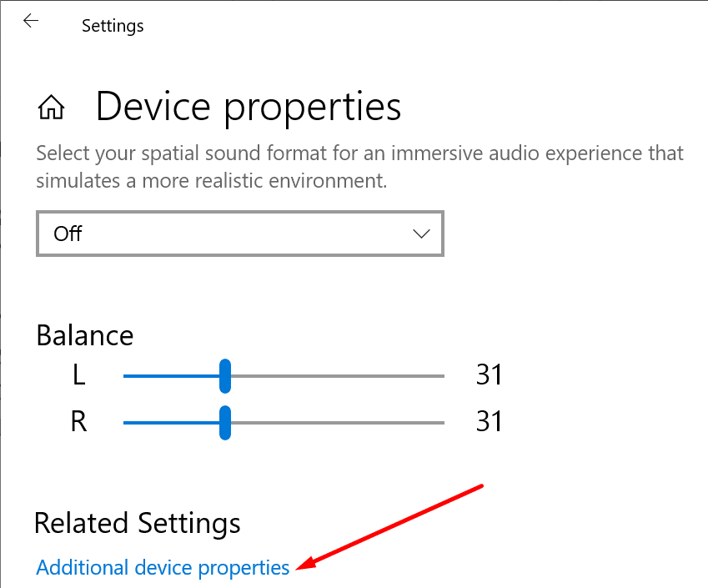Screen dimensions: 708x588
Task: Click the Balance section label
Action: coord(84,335)
